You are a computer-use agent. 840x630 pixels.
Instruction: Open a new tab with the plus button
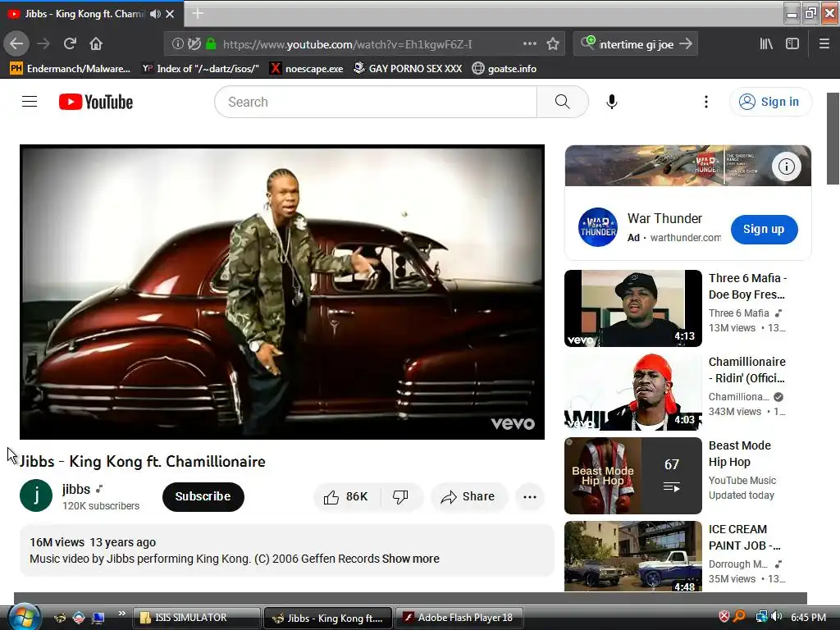[198, 13]
